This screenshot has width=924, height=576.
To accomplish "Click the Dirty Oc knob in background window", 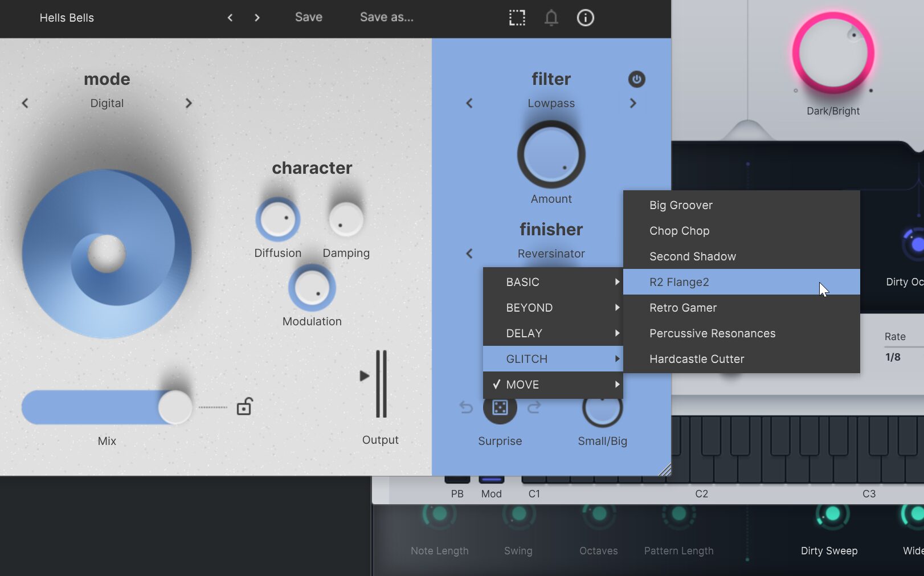I will 914,244.
